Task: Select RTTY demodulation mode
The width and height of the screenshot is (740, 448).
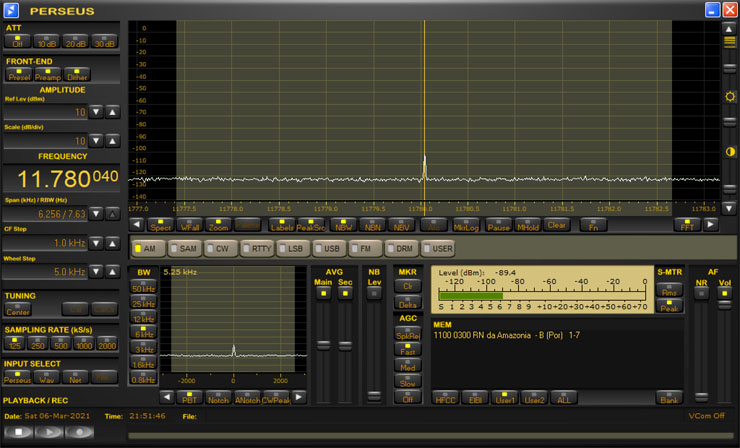Action: click(257, 248)
